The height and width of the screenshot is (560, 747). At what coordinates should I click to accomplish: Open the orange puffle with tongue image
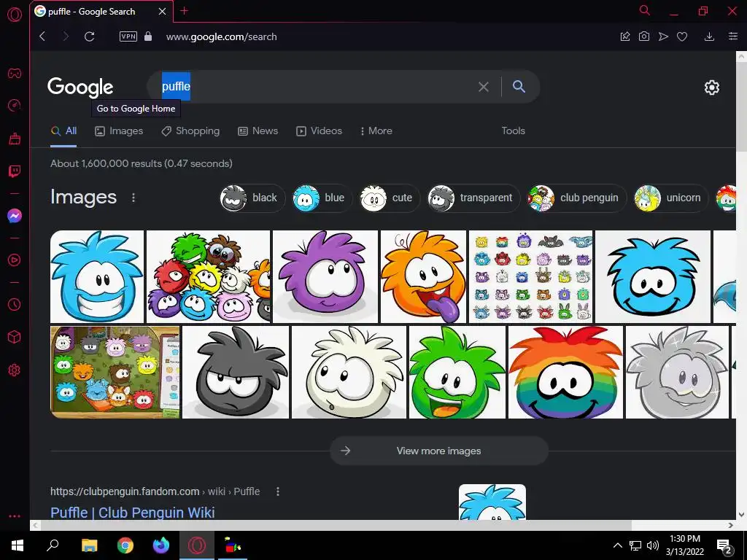423,276
